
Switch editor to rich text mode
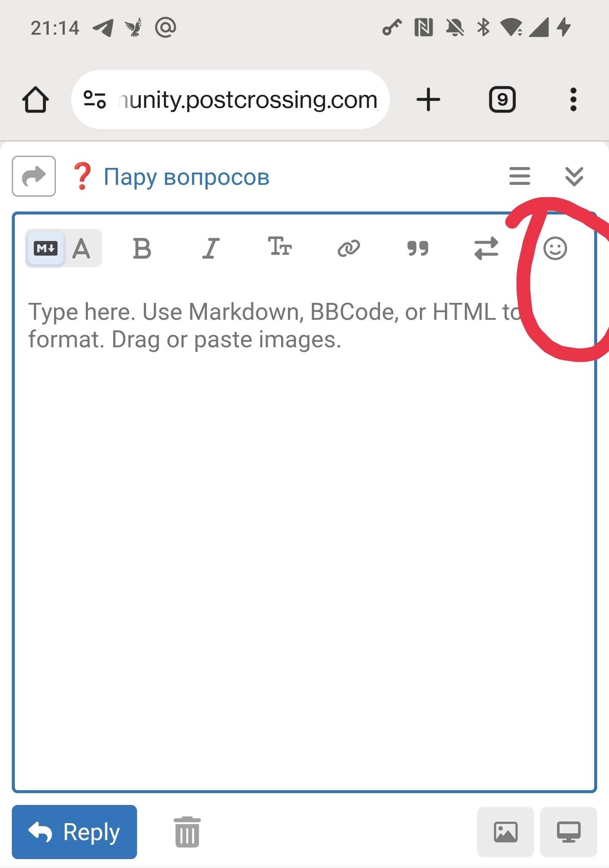[x=82, y=248]
